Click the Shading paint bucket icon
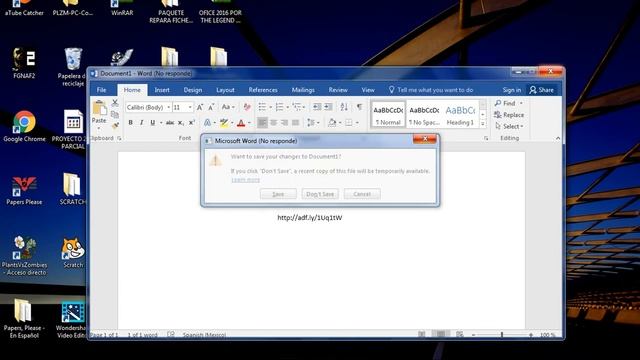 pyautogui.click(x=332, y=122)
